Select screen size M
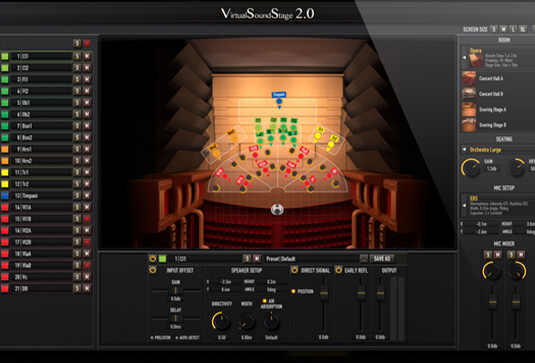 (x=503, y=29)
